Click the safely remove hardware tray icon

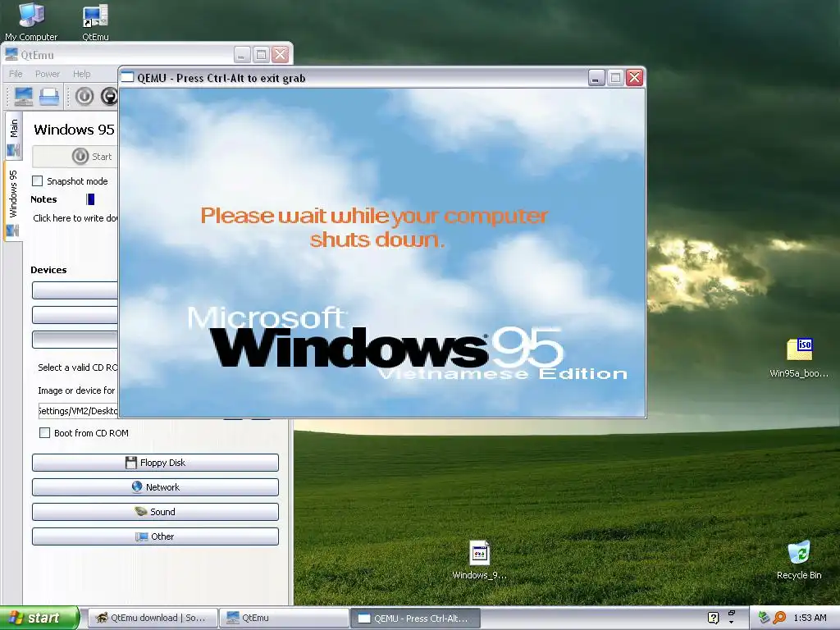[764, 618]
